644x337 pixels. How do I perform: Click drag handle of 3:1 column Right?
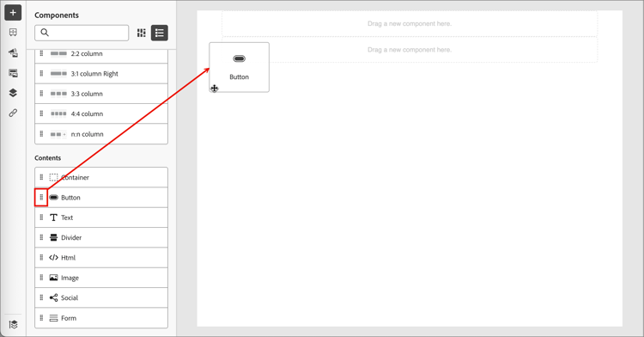41,74
